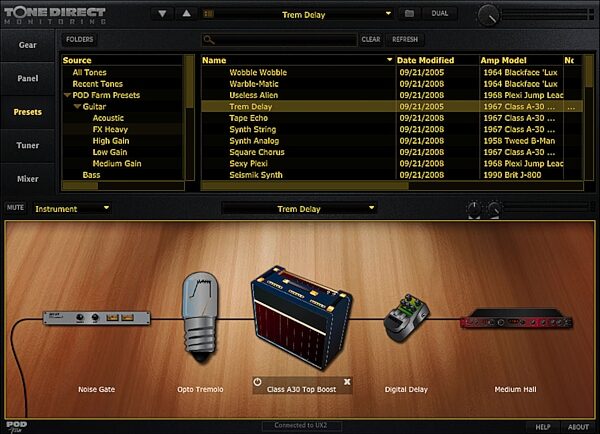Select the Sexy Plexi preset
Image resolution: width=600 pixels, height=434 pixels.
(x=248, y=163)
